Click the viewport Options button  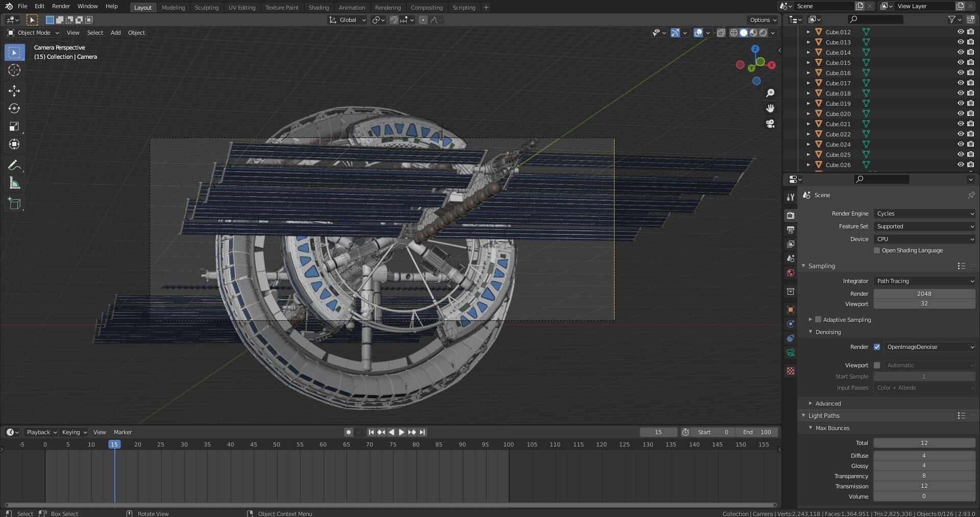point(762,20)
